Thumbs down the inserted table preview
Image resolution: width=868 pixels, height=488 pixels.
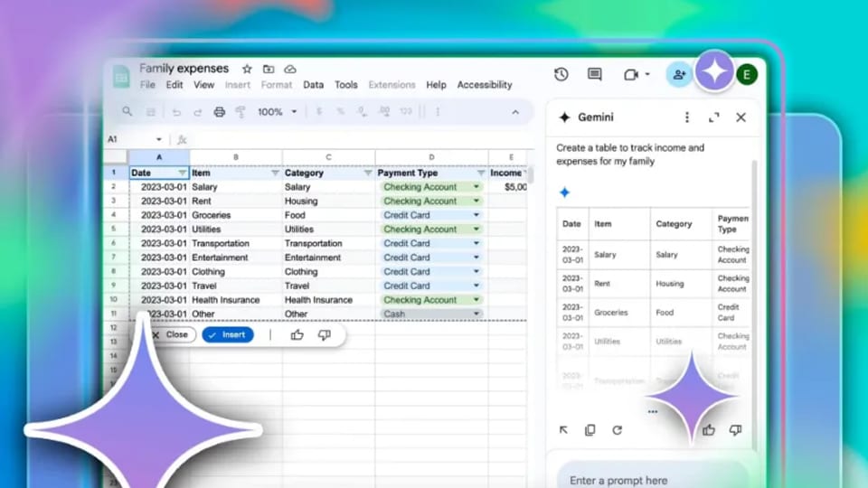pyautogui.click(x=325, y=334)
